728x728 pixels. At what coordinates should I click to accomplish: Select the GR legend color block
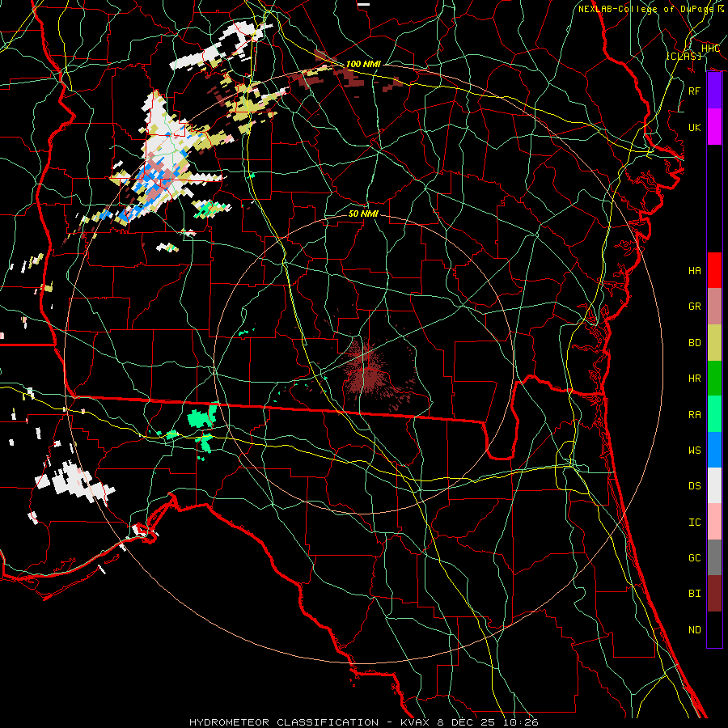pos(714,307)
